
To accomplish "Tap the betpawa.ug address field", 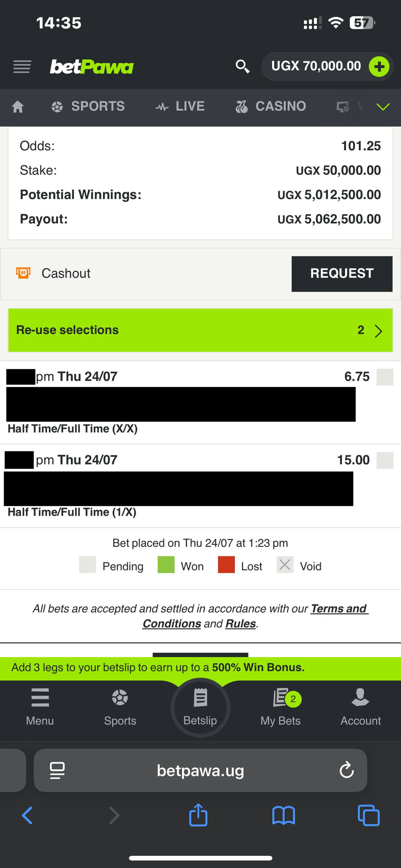I will (200, 770).
